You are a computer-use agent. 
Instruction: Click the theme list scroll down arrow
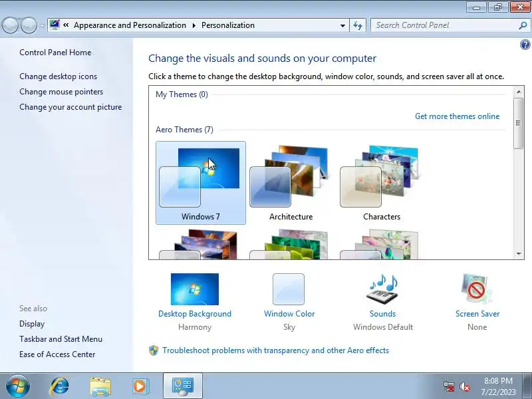click(x=519, y=253)
